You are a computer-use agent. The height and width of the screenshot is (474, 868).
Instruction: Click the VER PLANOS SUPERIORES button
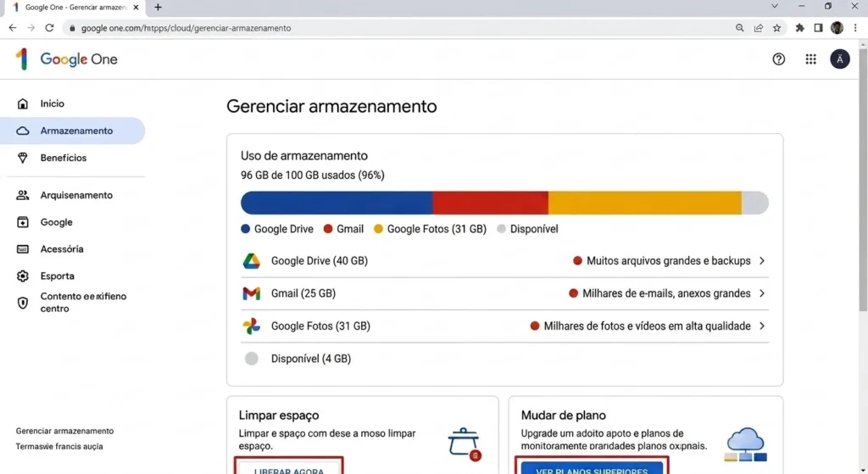click(x=592, y=466)
